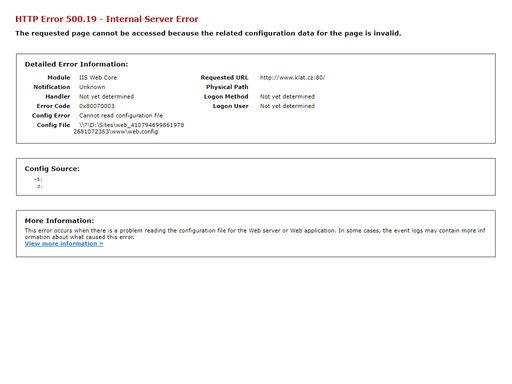Select the Module value IIS Web Core
Viewport: 512px width, 384px height.
tap(98, 77)
